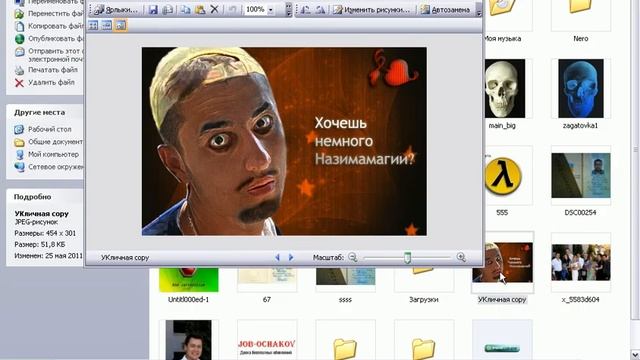Collapse the Другие места panel header
640x360 pixels.
point(44,112)
